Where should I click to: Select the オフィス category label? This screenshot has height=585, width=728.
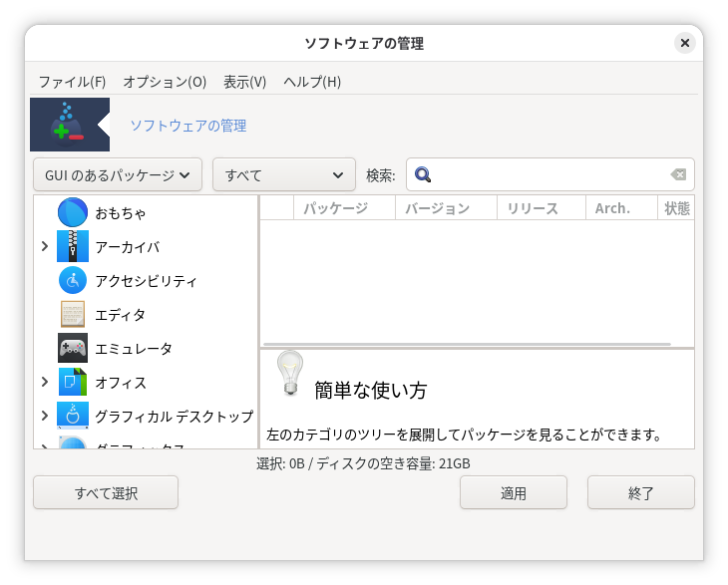(121, 383)
